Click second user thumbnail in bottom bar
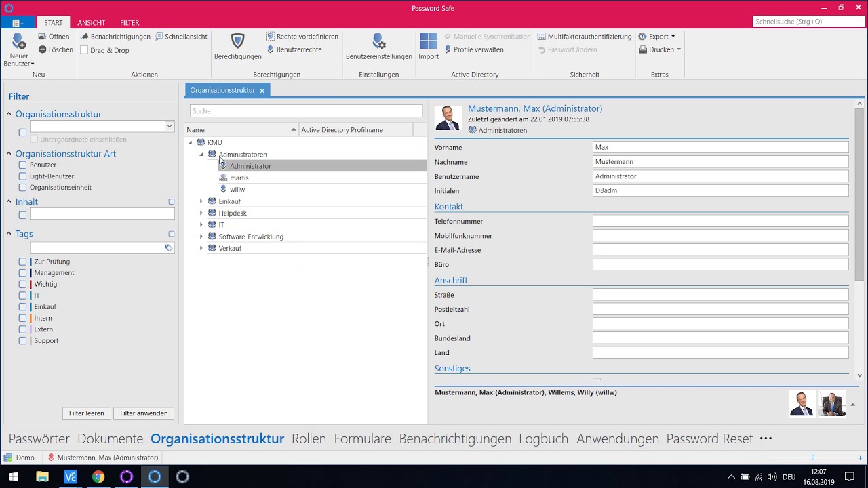Viewport: 868px width, 488px height. (x=831, y=403)
